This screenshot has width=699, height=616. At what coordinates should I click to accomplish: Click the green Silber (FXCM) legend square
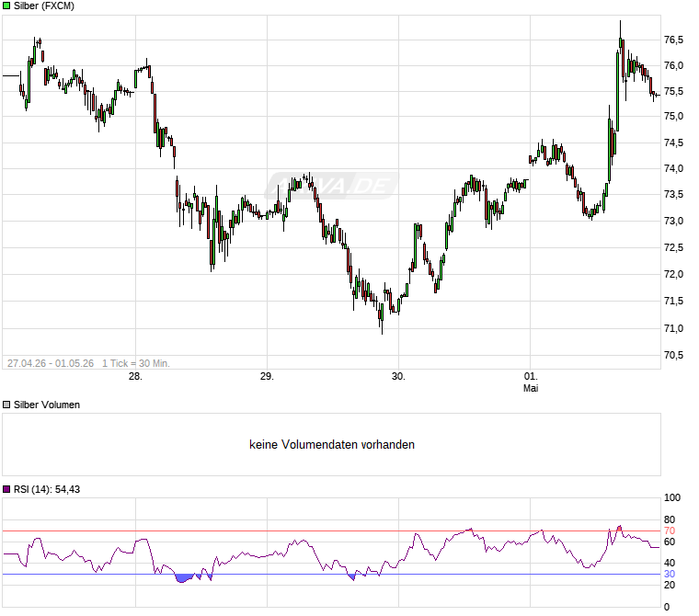[x=6, y=6]
